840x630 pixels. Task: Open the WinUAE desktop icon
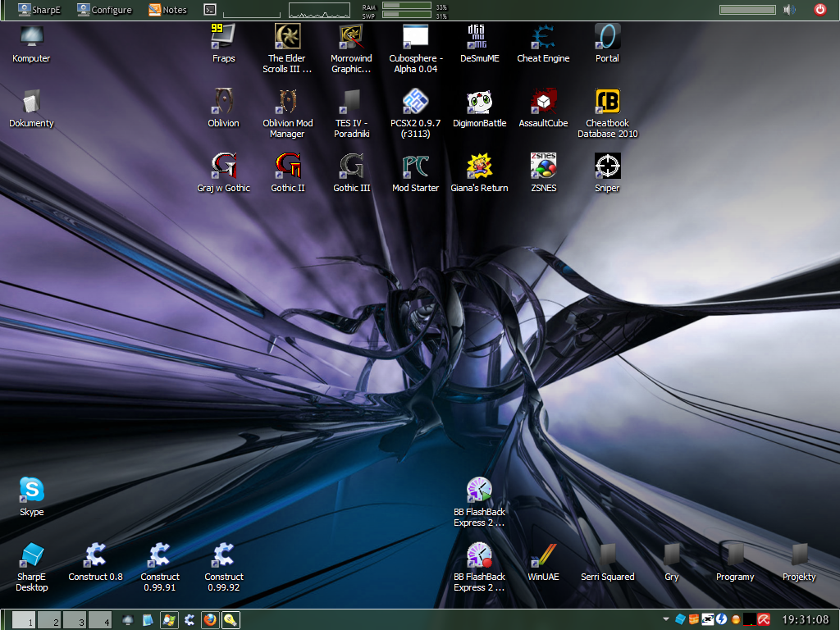pyautogui.click(x=543, y=556)
